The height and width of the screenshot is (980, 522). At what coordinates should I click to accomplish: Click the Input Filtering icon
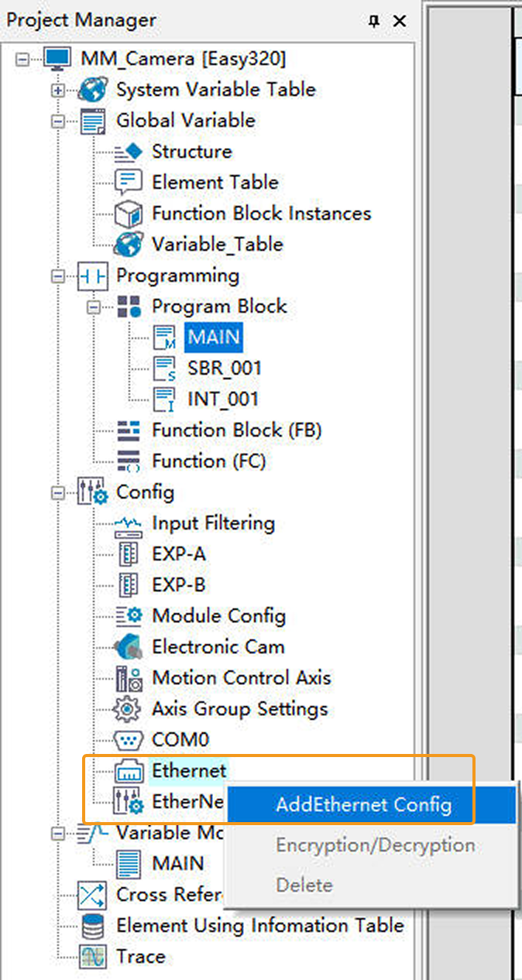[128, 524]
